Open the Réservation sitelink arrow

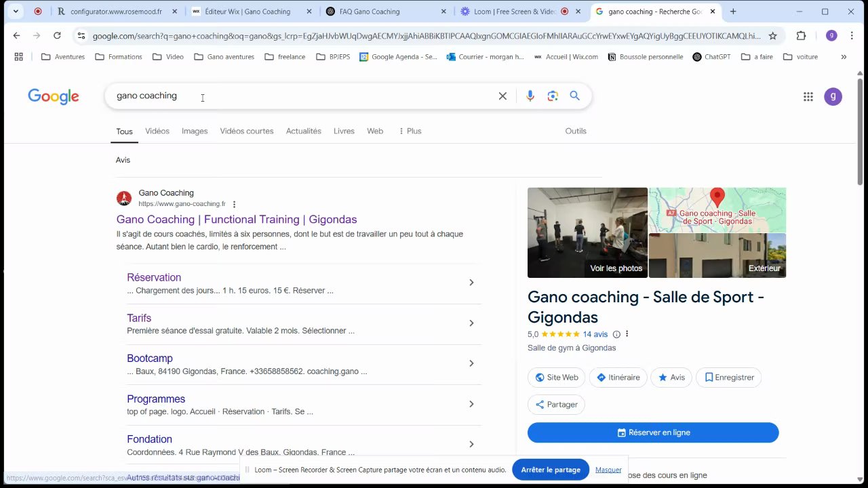471,283
